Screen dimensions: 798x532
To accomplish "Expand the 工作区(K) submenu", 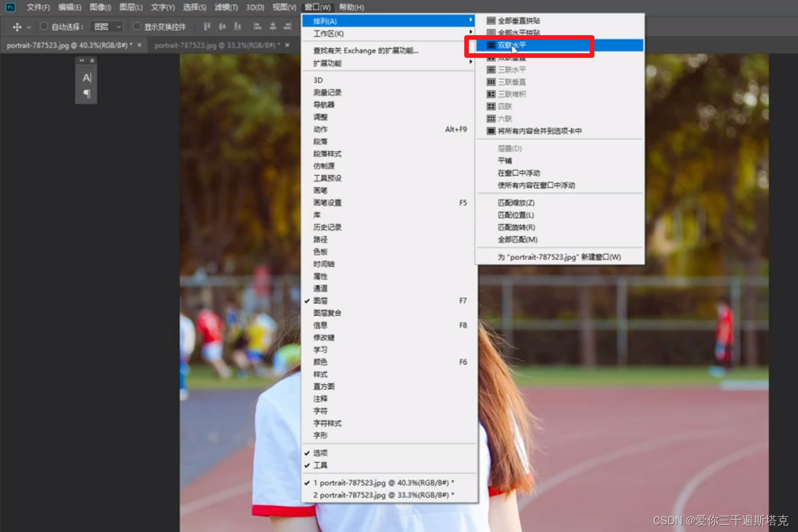I will (389, 33).
